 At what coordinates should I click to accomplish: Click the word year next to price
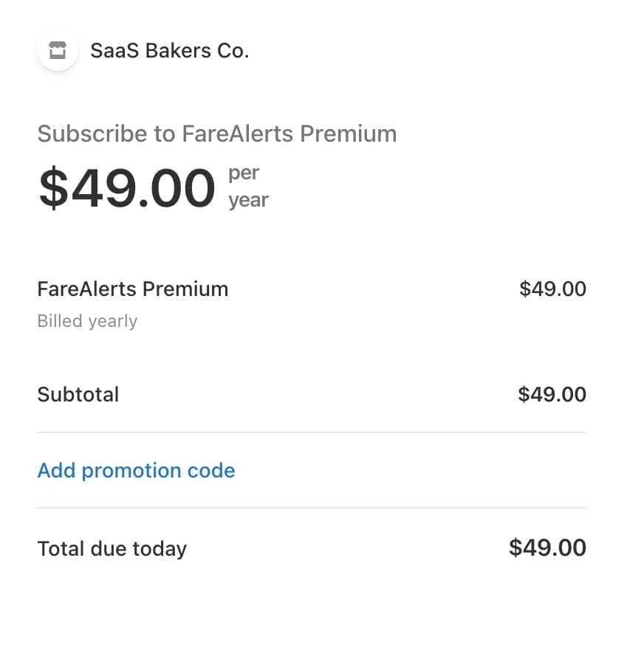(x=249, y=201)
